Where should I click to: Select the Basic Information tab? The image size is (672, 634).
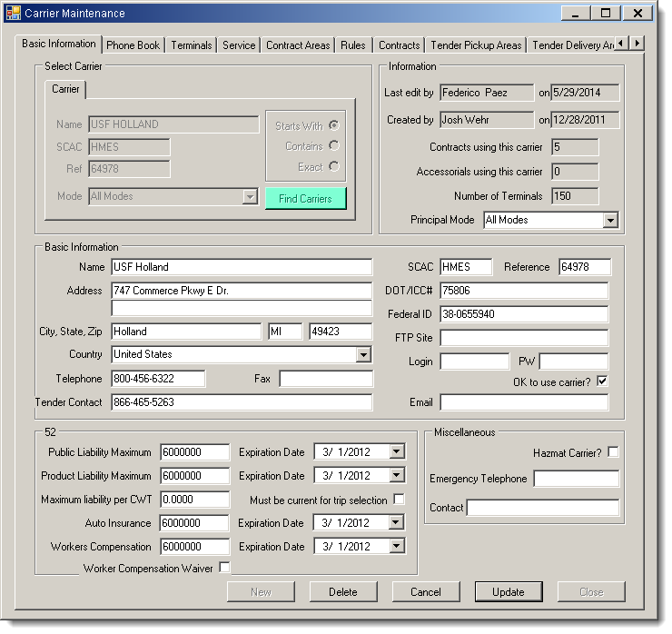click(59, 44)
